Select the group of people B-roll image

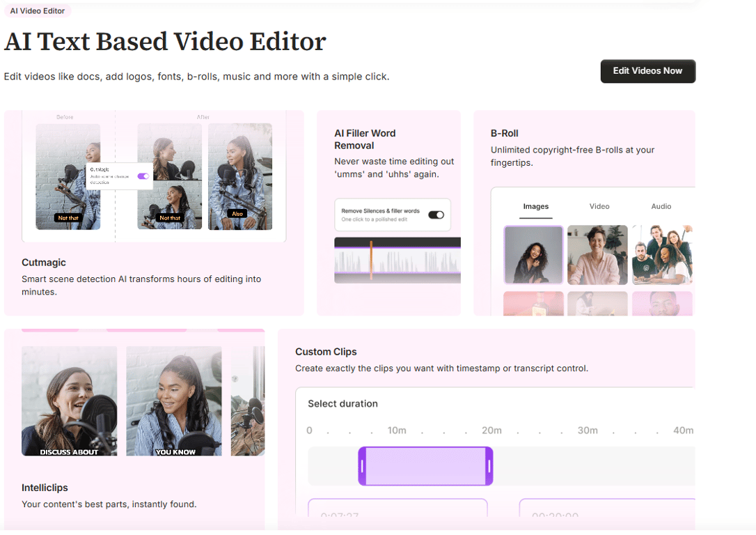(x=662, y=255)
